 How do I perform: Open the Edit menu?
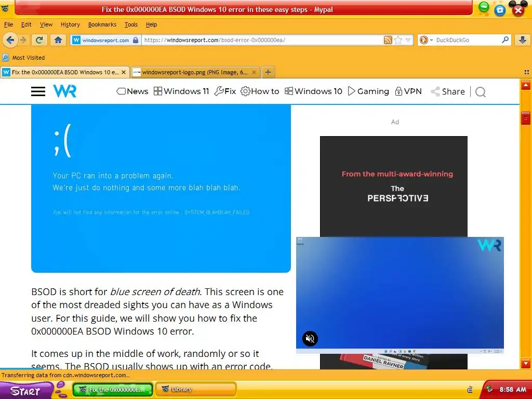[26, 24]
